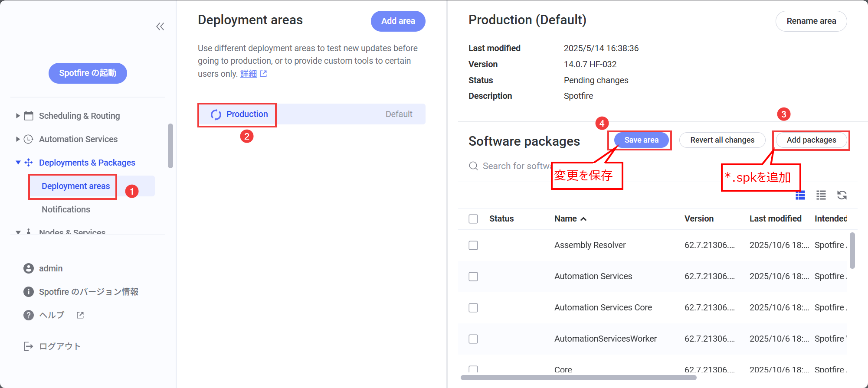This screenshot has width=868, height=388.
Task: Select the Automation Services Core checkbox
Action: coord(473,308)
